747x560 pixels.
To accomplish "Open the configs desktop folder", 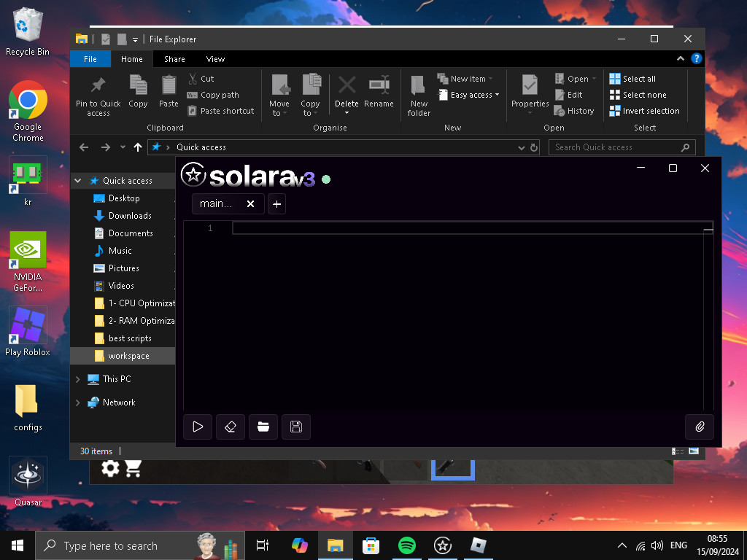I will 28,408.
